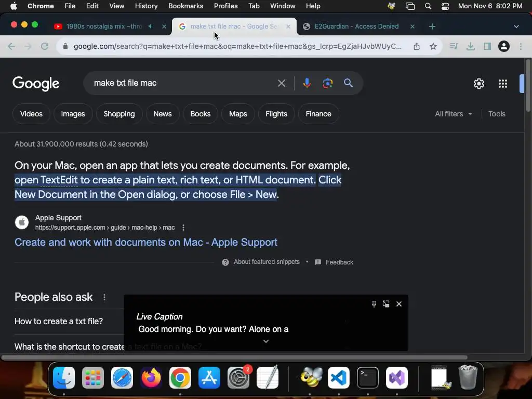
Task: Launch Firefox from the Dock
Action: pos(151,378)
